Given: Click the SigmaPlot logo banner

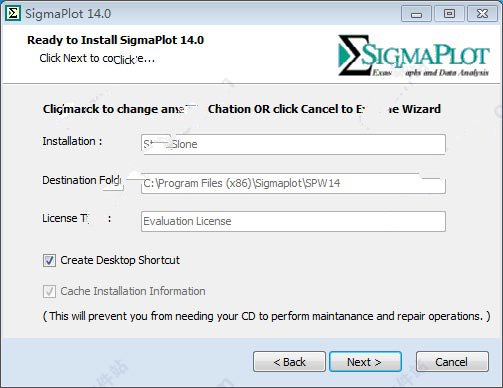Looking at the screenshot, I should [x=413, y=55].
